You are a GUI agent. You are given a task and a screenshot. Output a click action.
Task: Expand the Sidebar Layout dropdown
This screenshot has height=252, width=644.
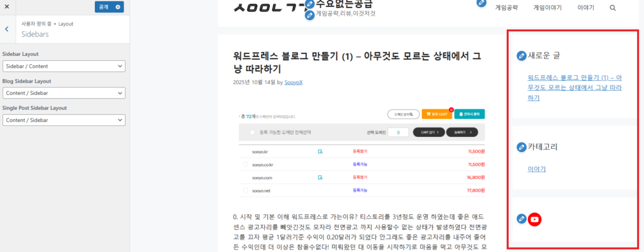click(64, 66)
